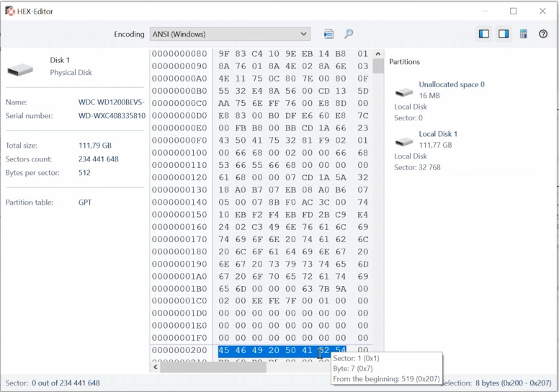Screen dimensions: 559x392
Task: Click offset address 0000000200
Action: [179, 350]
